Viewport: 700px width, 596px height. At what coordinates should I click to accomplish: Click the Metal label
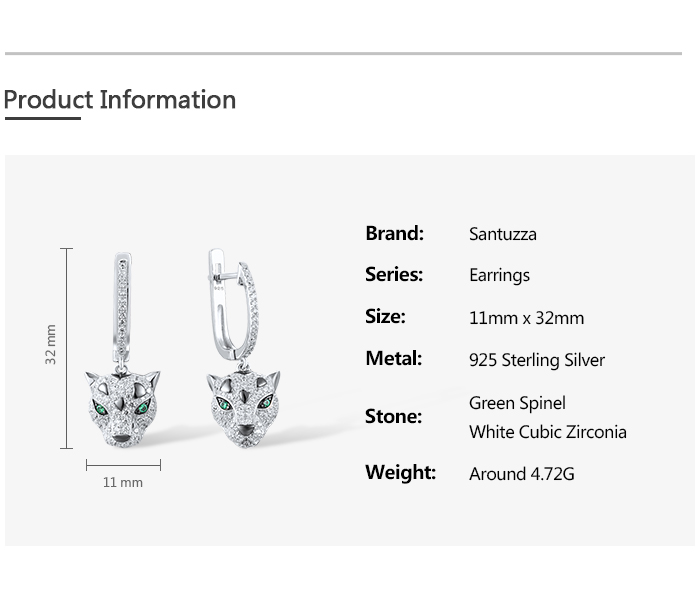393,358
